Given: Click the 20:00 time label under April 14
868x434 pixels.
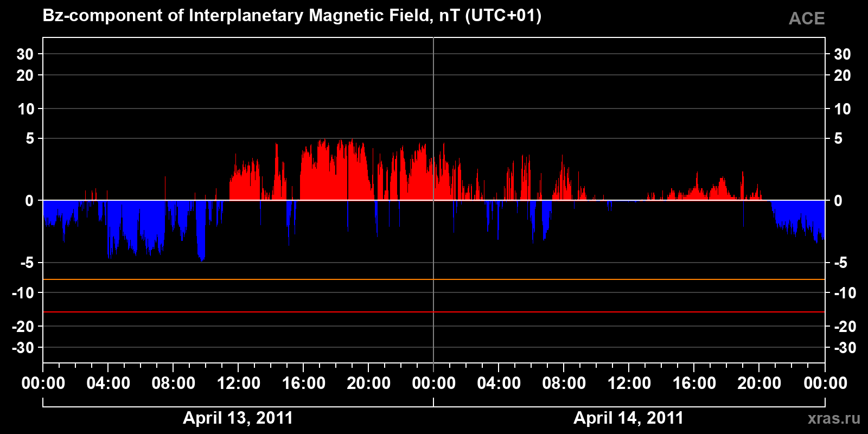Looking at the screenshot, I should pos(759,383).
